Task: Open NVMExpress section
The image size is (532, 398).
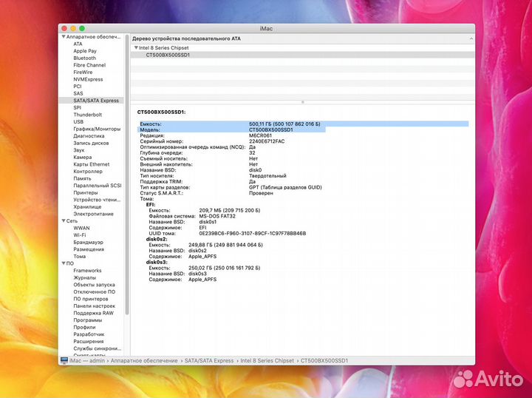Action: coord(88,79)
